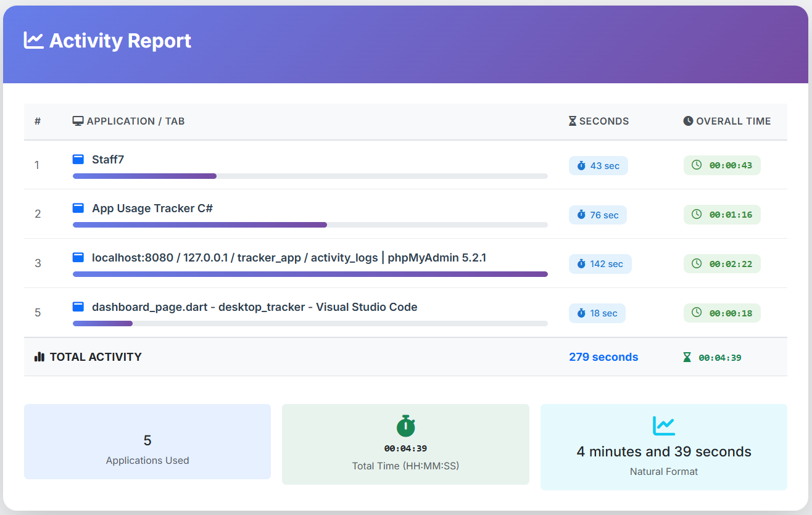Screen dimensions: 812x515
Task: Click the window icon beside dashboard_page.dart entry
Action: [78, 307]
